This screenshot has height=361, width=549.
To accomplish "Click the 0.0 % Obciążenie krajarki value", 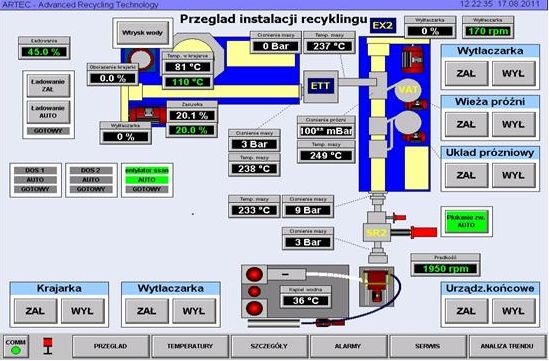I will click(113, 78).
